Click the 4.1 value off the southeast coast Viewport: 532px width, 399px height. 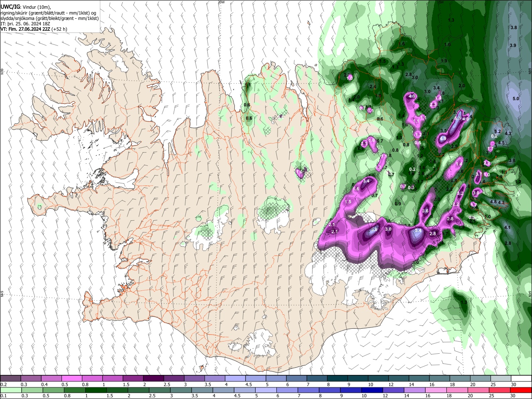[x=507, y=228]
